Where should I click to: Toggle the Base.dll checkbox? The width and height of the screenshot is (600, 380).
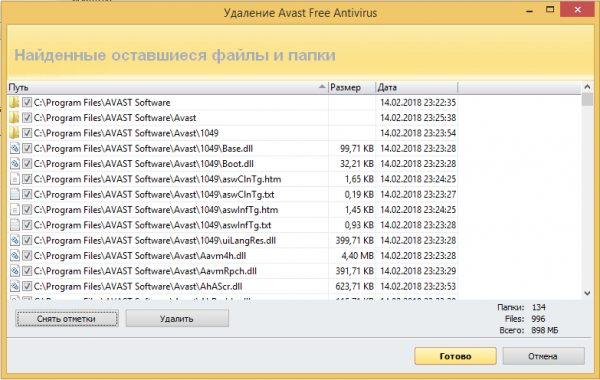pyautogui.click(x=27, y=148)
